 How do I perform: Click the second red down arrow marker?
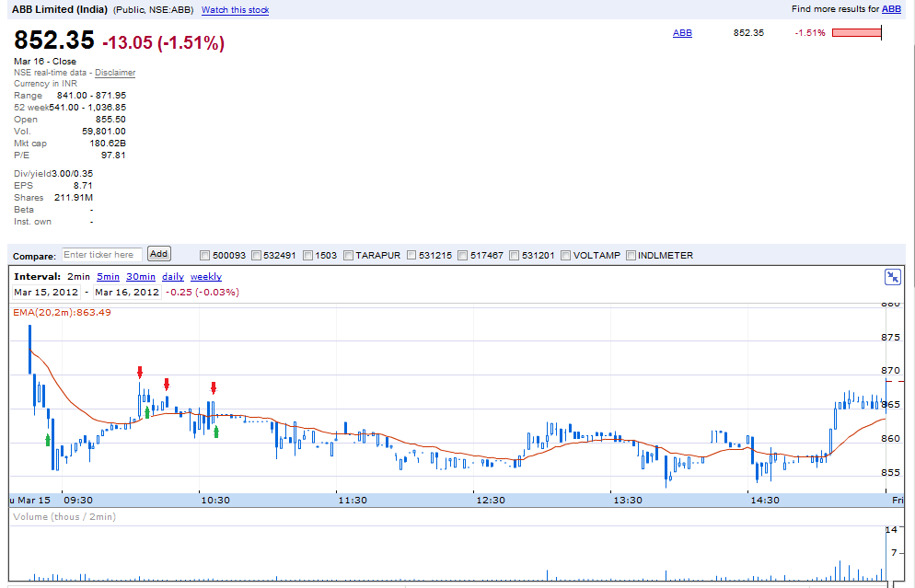pos(167,384)
